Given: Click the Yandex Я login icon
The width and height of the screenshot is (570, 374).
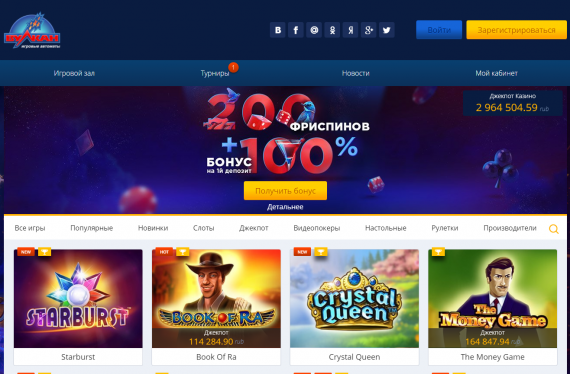Looking at the screenshot, I should [x=350, y=30].
